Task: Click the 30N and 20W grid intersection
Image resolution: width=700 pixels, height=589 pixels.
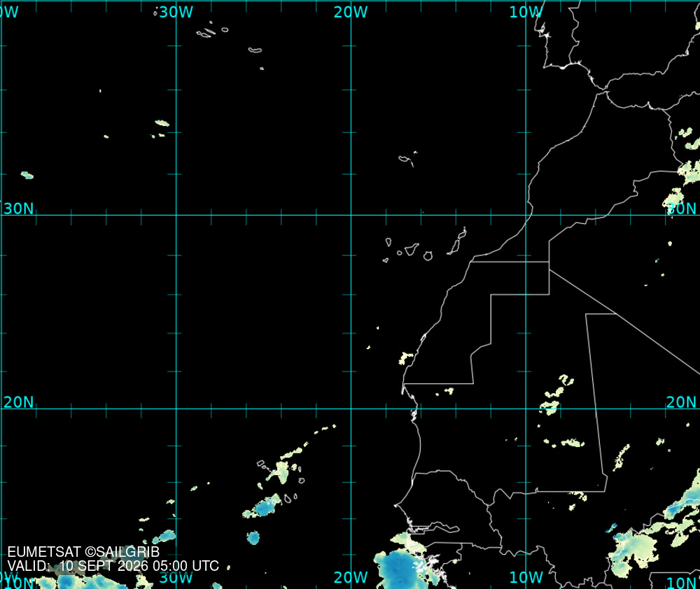Action: (x=351, y=215)
